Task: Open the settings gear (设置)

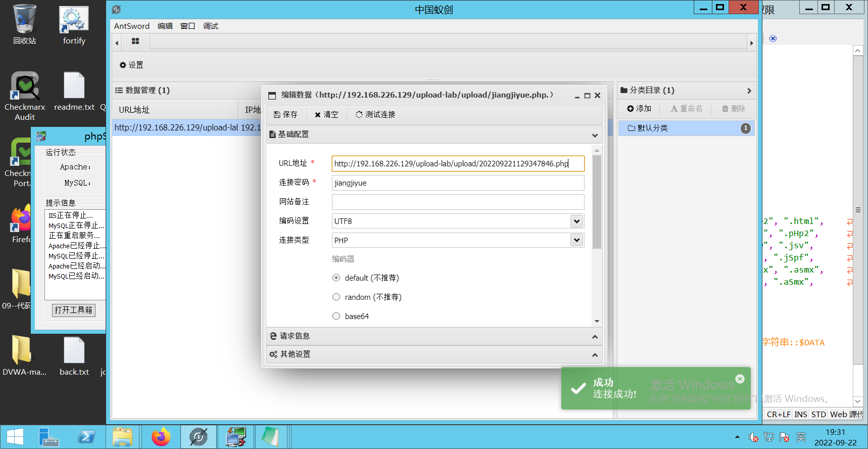Action: coord(123,65)
